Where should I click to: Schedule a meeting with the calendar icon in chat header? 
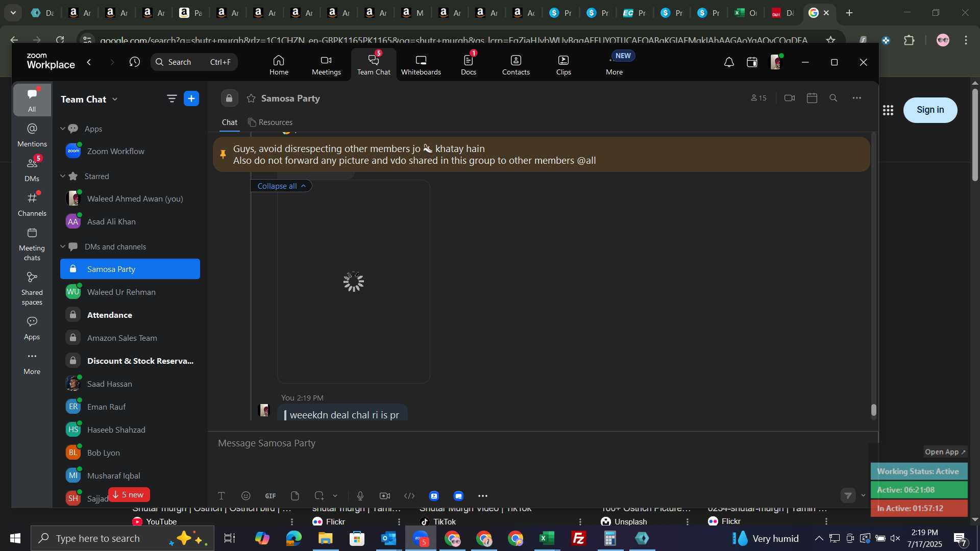click(812, 98)
